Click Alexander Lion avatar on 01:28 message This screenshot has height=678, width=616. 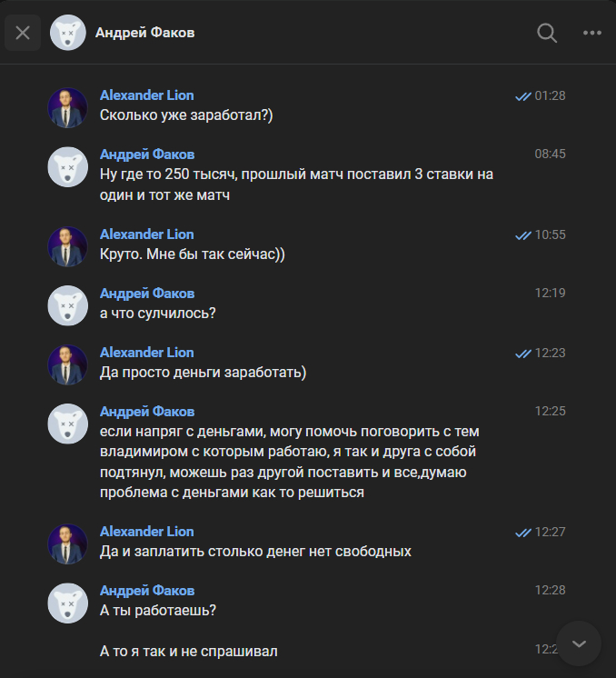(67, 108)
